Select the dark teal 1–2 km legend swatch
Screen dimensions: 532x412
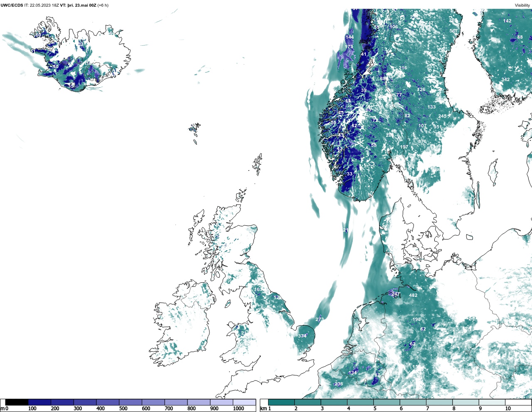(281, 402)
